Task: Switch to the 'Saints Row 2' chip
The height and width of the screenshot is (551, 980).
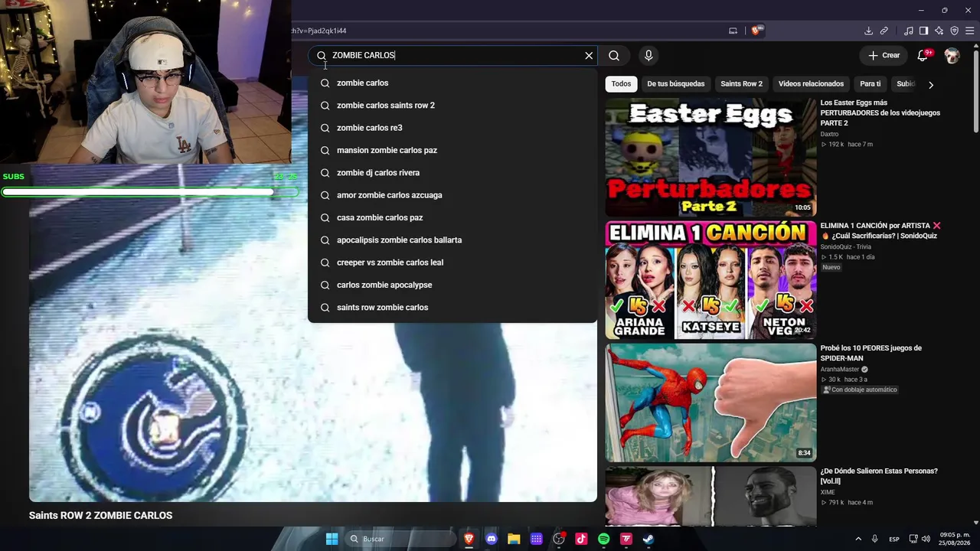Action: [x=741, y=84]
